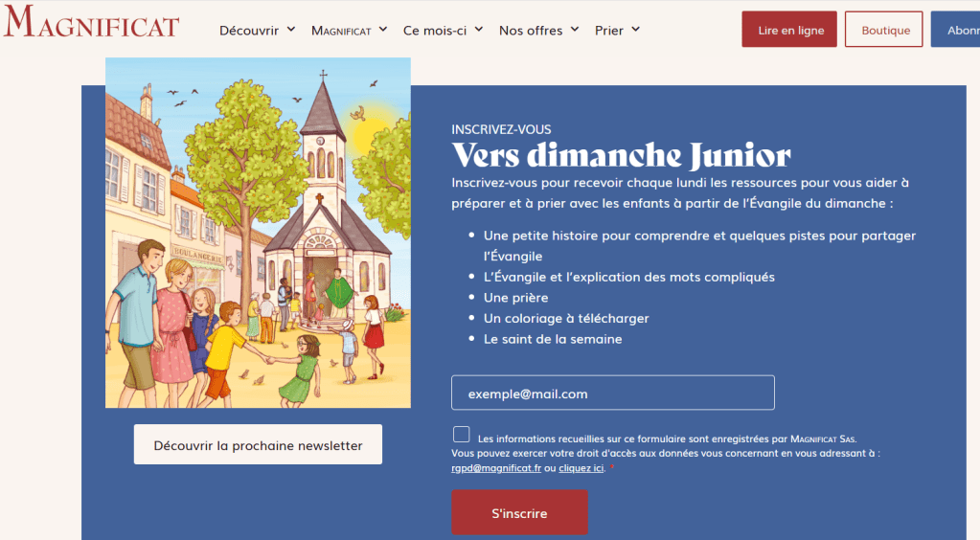
Task: Follow the cliquez ici link
Action: coord(581,468)
